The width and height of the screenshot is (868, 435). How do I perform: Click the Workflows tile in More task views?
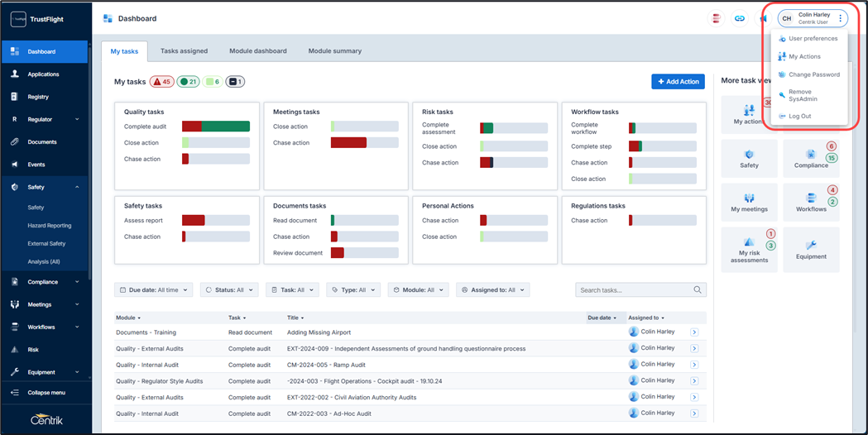coord(811,203)
